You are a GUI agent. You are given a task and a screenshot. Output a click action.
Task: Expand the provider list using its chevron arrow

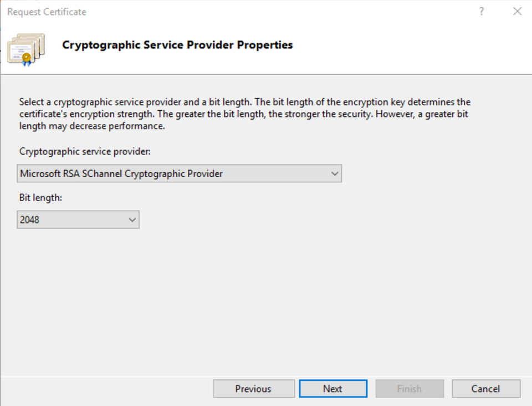point(335,173)
